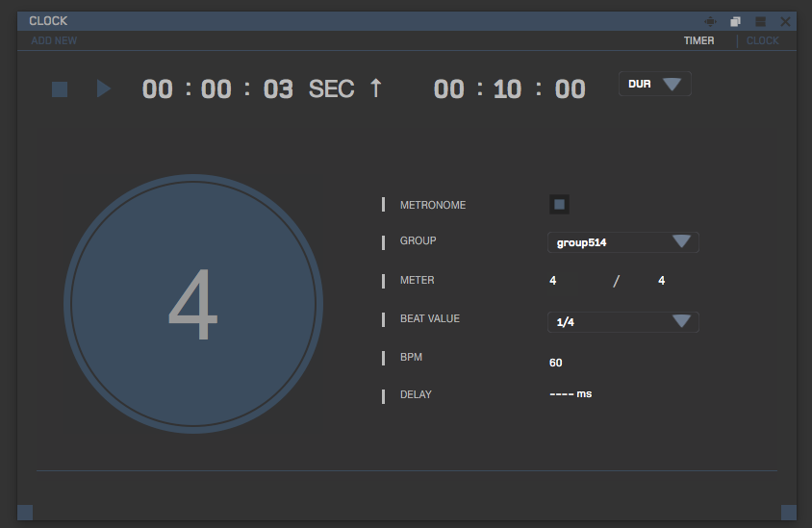This screenshot has width=812, height=528.
Task: Select the elapsed hours field
Action: 158,89
